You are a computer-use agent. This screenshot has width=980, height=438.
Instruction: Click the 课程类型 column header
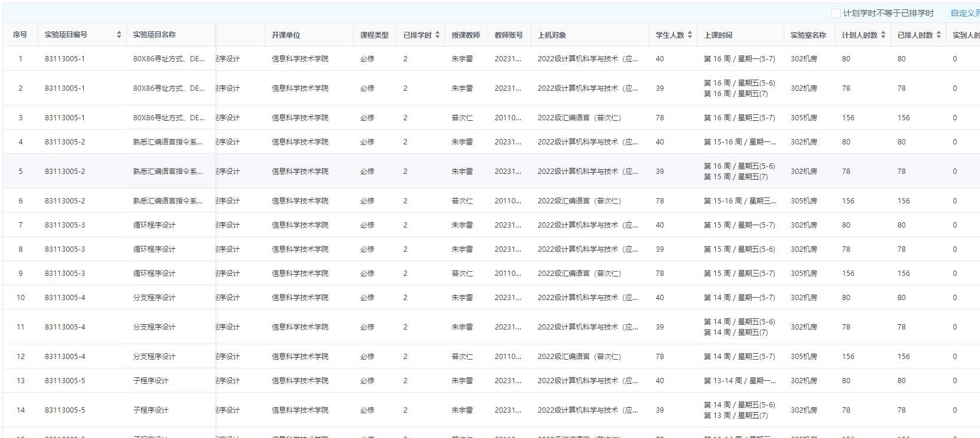tap(374, 35)
